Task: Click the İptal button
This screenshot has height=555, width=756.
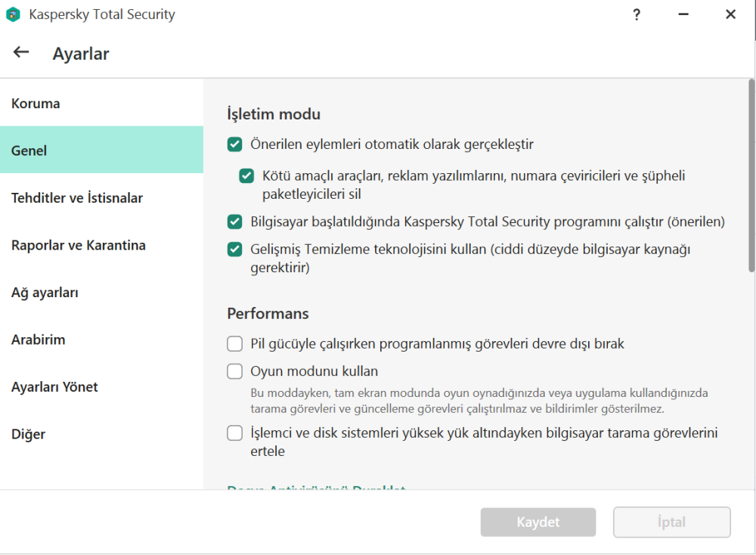Action: point(671,522)
